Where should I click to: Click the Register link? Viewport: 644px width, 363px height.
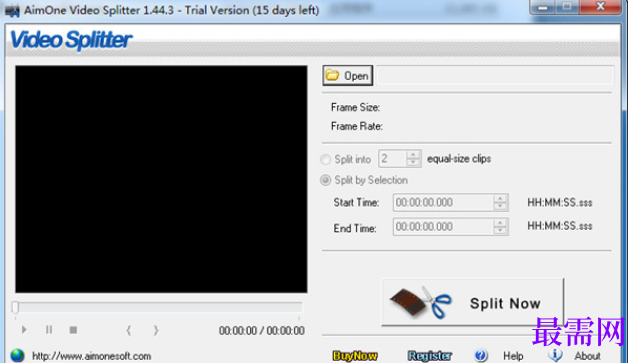click(x=430, y=356)
